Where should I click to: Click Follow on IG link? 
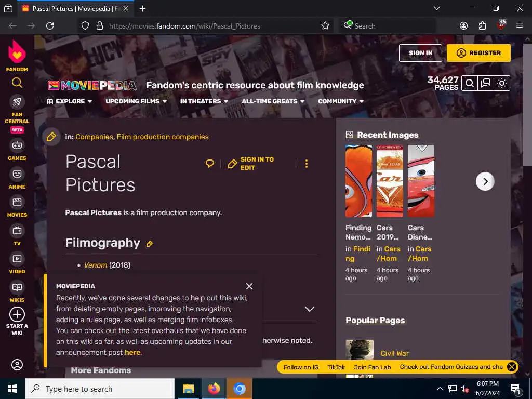[301, 367]
